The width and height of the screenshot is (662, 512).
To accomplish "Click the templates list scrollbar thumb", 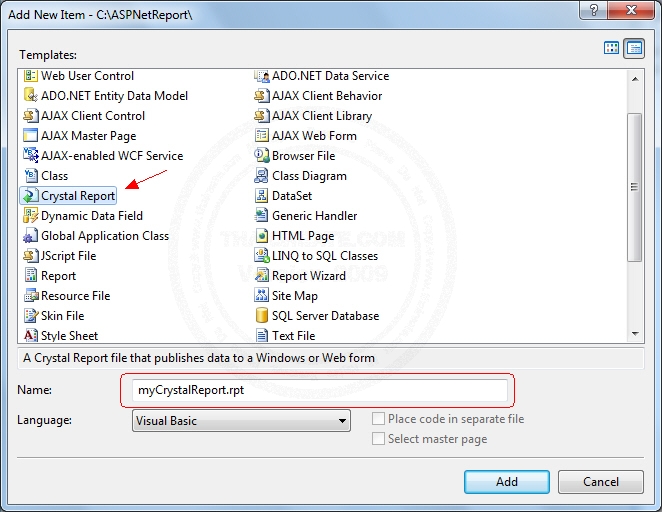I will [635, 187].
